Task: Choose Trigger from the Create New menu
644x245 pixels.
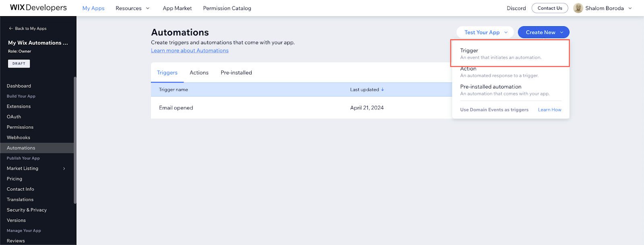Action: [510, 53]
